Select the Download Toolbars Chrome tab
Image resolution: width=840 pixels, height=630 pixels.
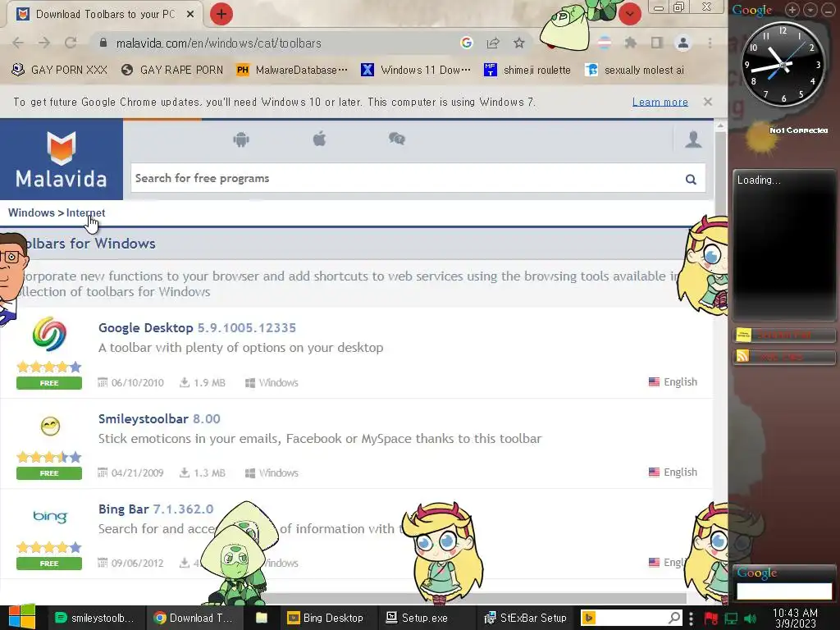coord(106,14)
